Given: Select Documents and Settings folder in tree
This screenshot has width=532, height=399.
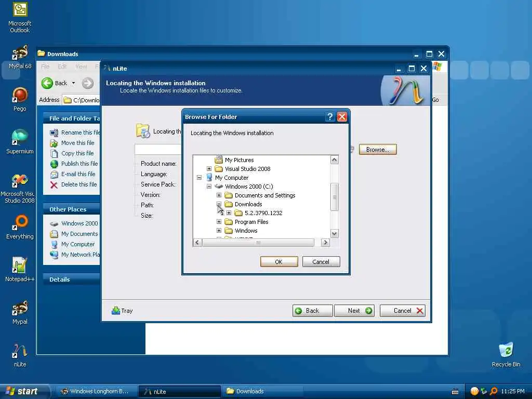Looking at the screenshot, I should coord(264,195).
